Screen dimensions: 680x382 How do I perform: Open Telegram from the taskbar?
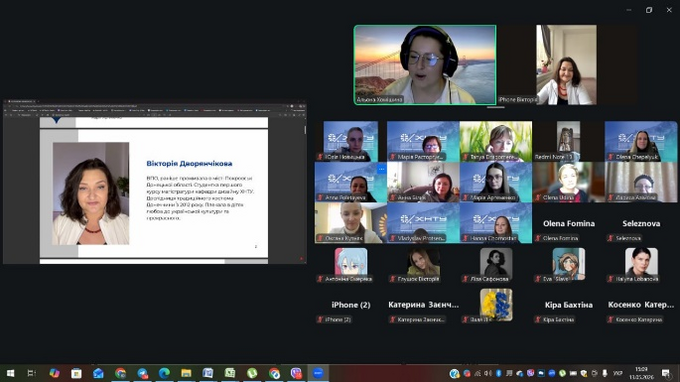coord(142,373)
